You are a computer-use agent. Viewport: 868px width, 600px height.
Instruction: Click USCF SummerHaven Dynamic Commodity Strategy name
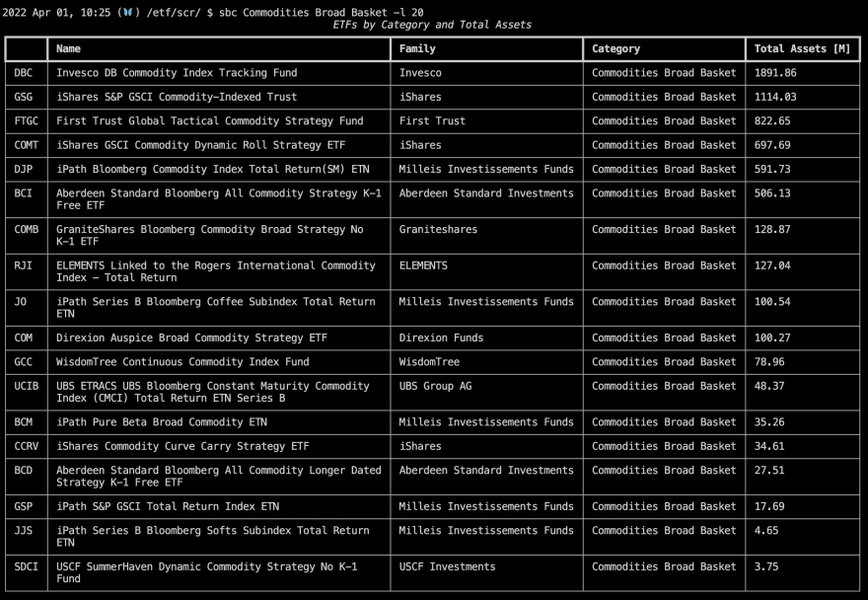click(207, 572)
